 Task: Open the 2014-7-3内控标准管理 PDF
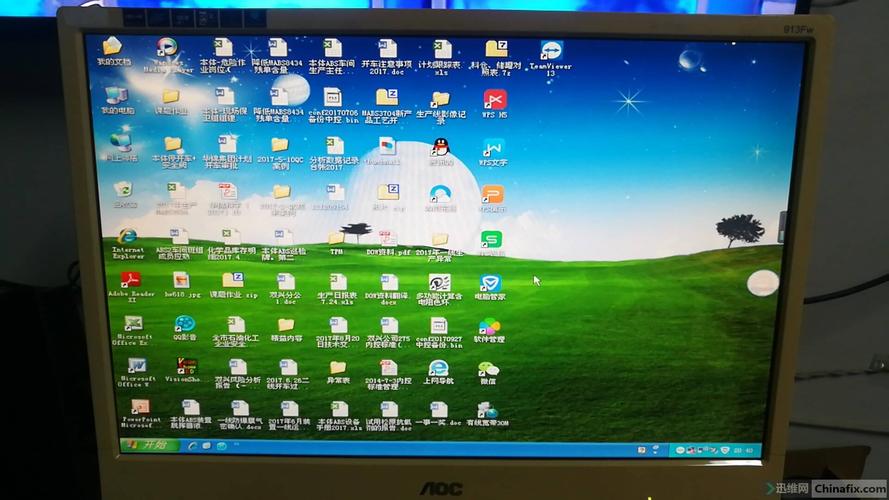pos(388,367)
